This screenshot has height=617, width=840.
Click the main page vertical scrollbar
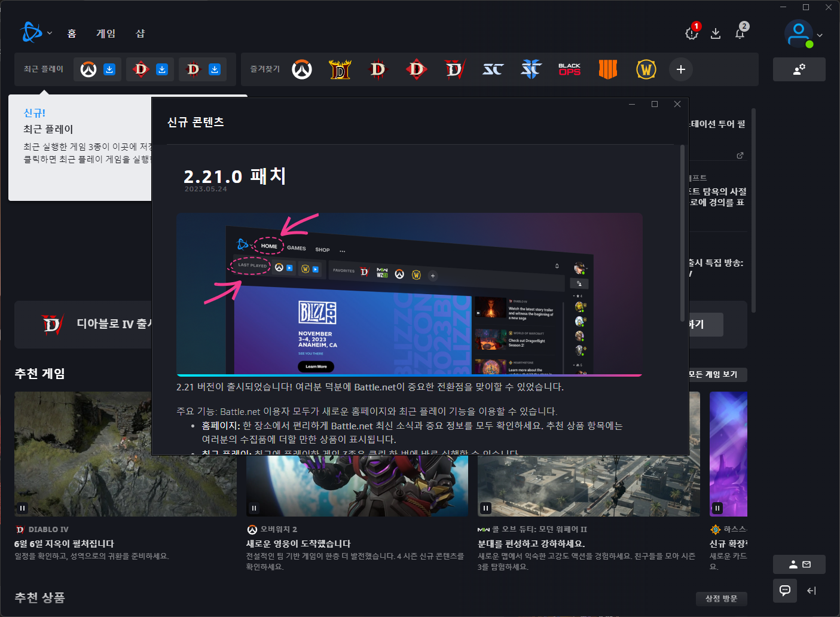(753, 210)
